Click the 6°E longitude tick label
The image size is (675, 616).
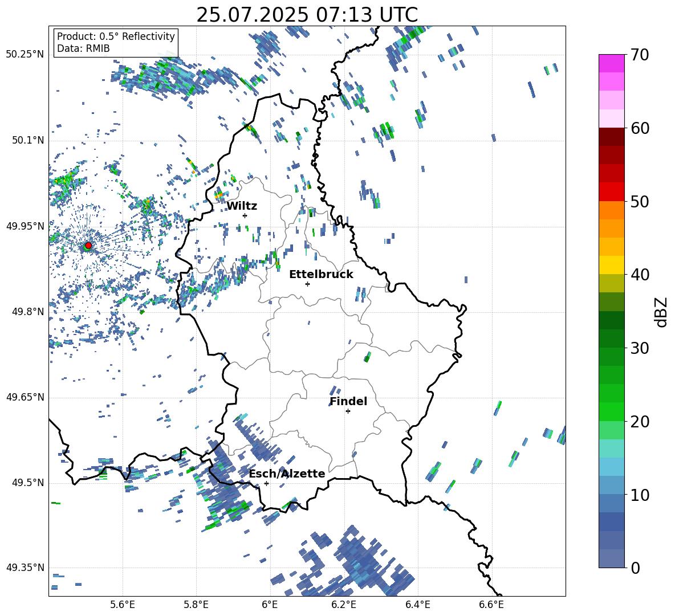point(270,605)
